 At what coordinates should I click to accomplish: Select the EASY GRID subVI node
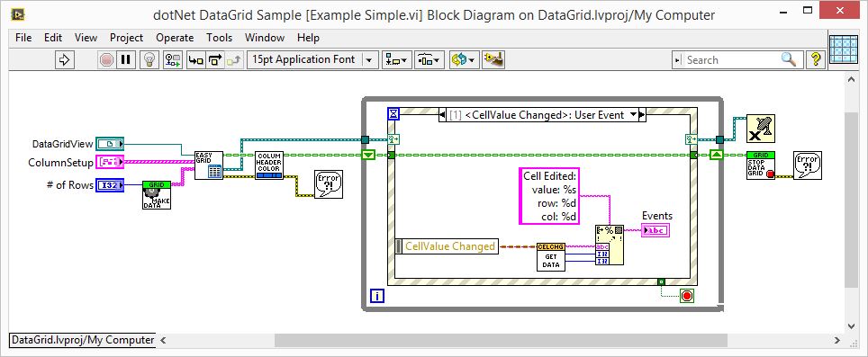tap(209, 165)
